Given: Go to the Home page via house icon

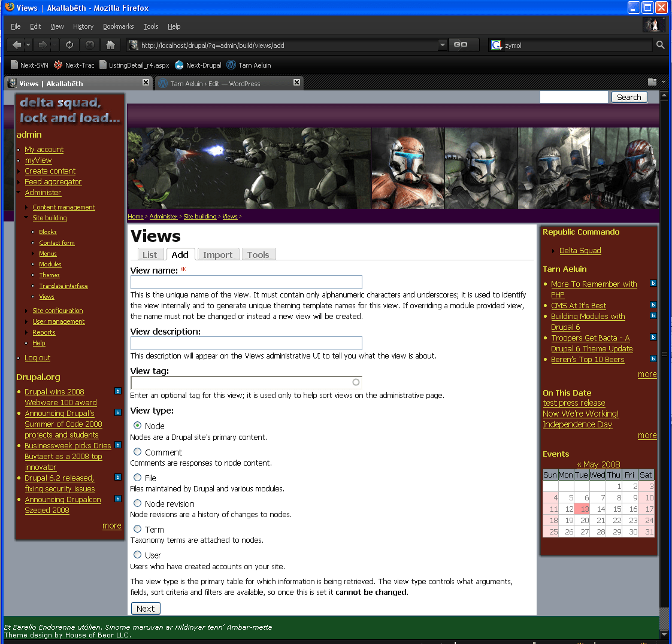Looking at the screenshot, I should pyautogui.click(x=111, y=44).
